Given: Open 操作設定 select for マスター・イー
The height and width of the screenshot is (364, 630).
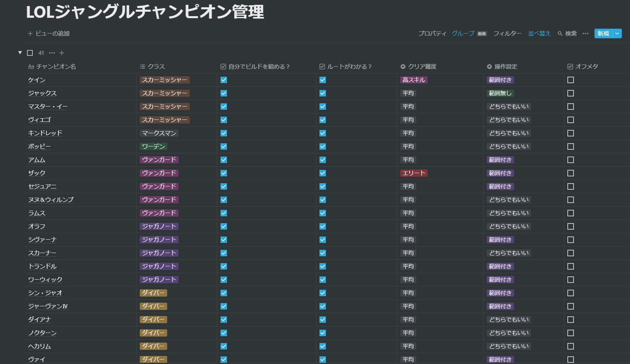Looking at the screenshot, I should pyautogui.click(x=508, y=107).
